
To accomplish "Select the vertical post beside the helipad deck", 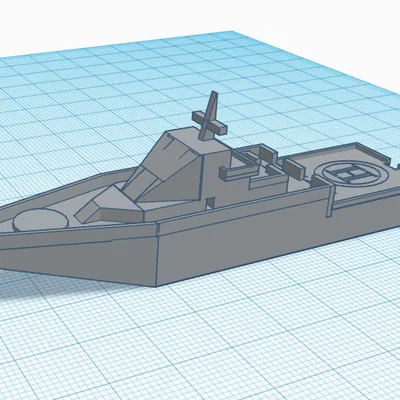I will 330,201.
